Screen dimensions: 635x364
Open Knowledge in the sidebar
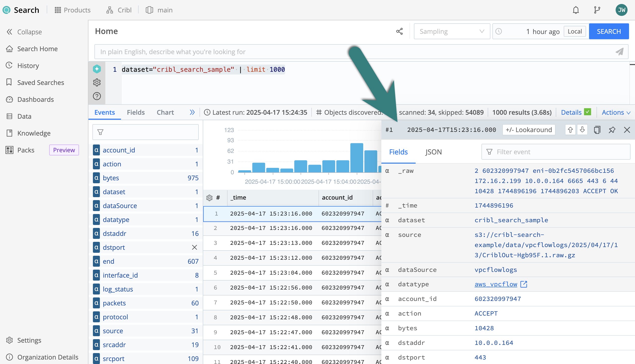(28, 133)
